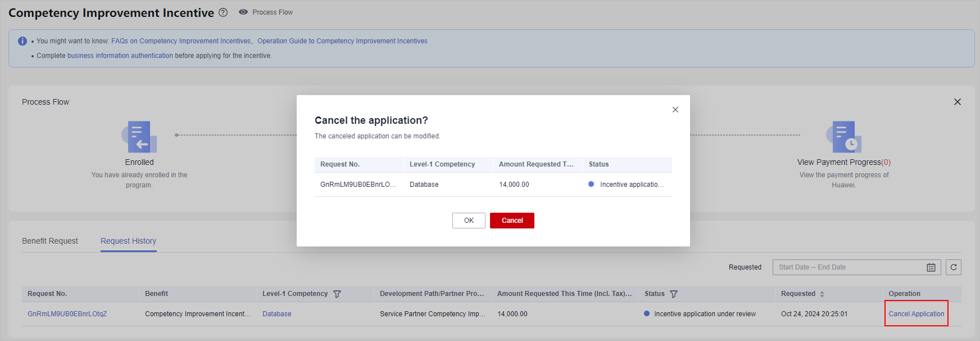Select the Request History tab

tap(128, 241)
